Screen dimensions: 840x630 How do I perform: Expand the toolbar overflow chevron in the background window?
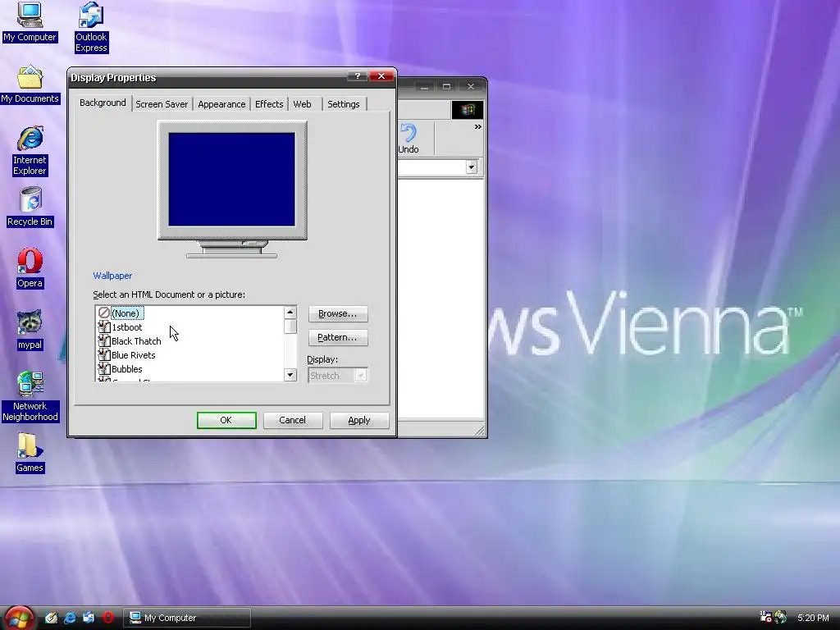coord(478,127)
